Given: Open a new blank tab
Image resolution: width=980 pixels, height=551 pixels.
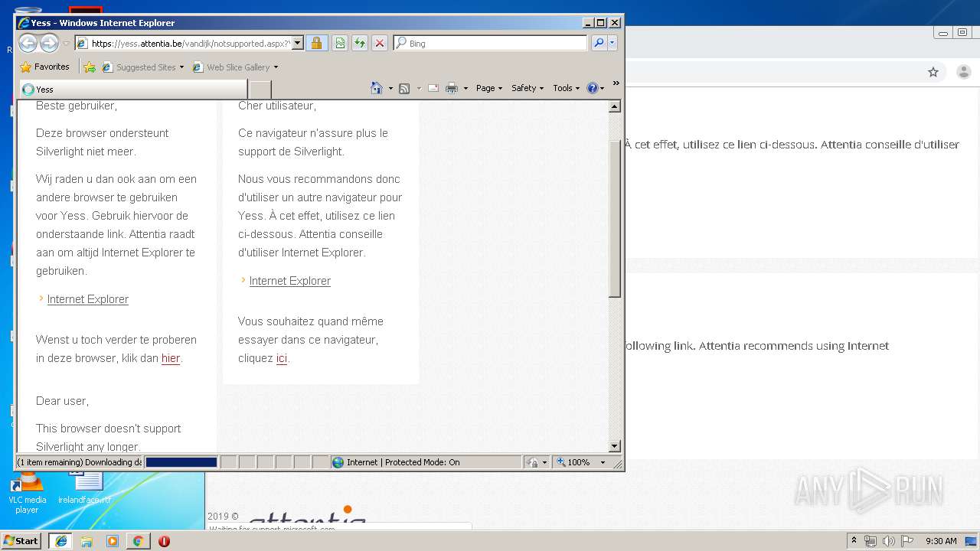Looking at the screenshot, I should point(260,90).
